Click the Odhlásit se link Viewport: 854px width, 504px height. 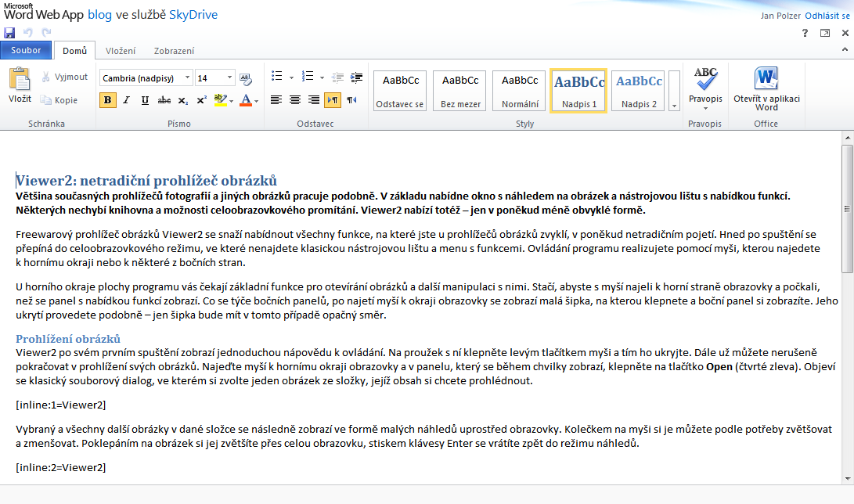pos(826,16)
